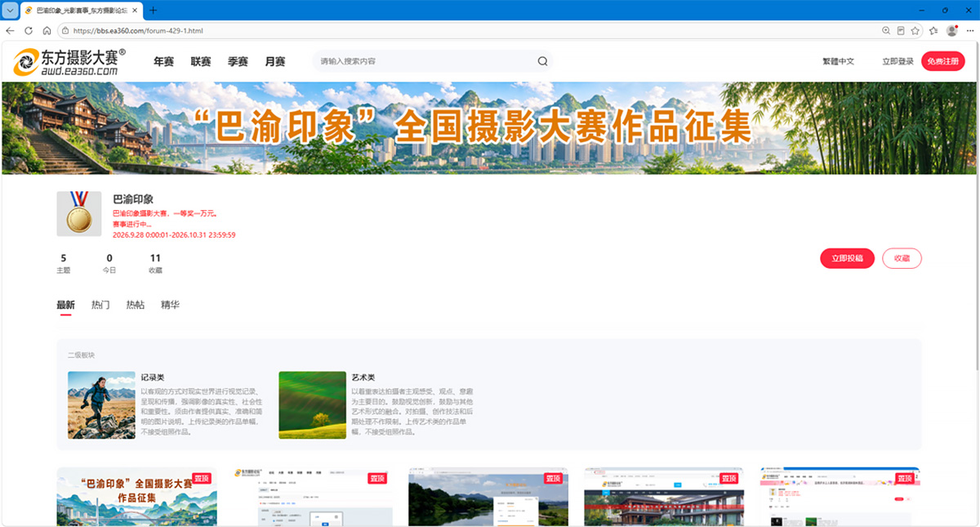Click the 立即投稿 button

coord(847,257)
